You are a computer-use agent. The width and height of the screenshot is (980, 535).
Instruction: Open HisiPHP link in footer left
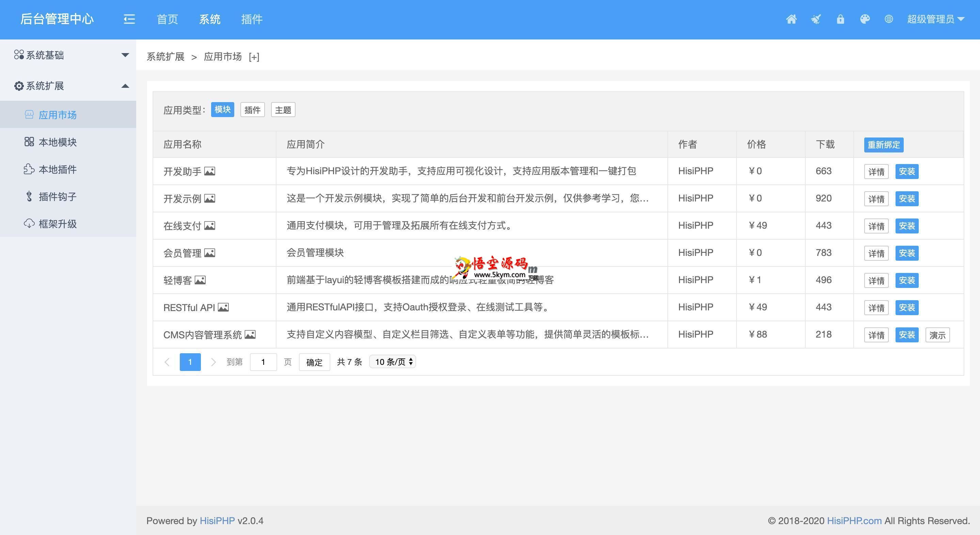[217, 521]
